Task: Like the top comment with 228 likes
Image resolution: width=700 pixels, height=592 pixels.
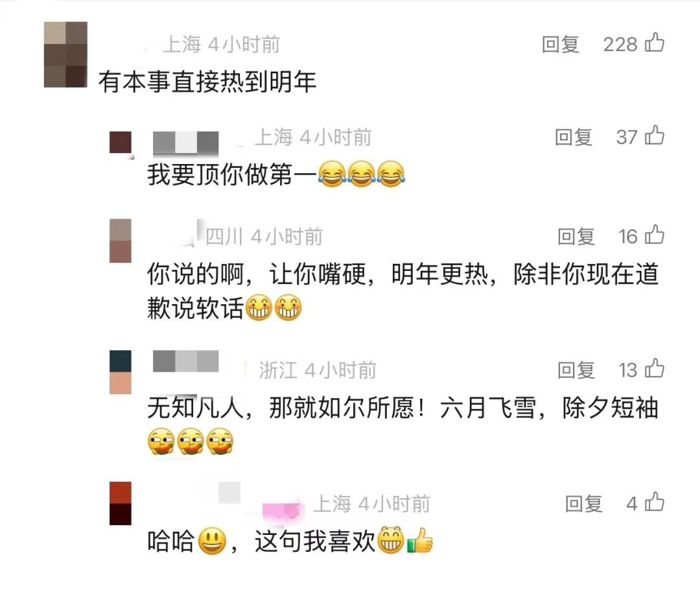Action: (x=655, y=43)
